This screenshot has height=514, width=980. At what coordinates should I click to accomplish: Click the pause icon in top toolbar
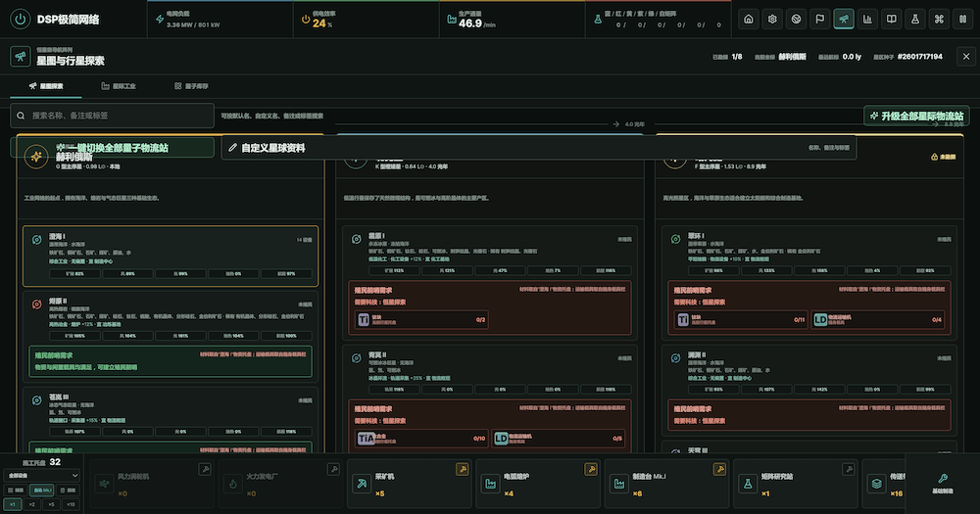point(962,19)
